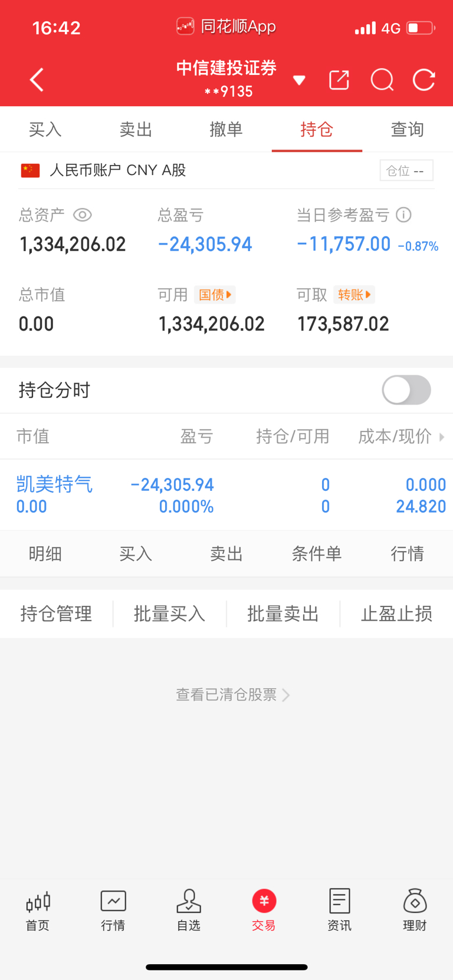
Task: Switch to the 撤单 tab
Action: (x=226, y=129)
